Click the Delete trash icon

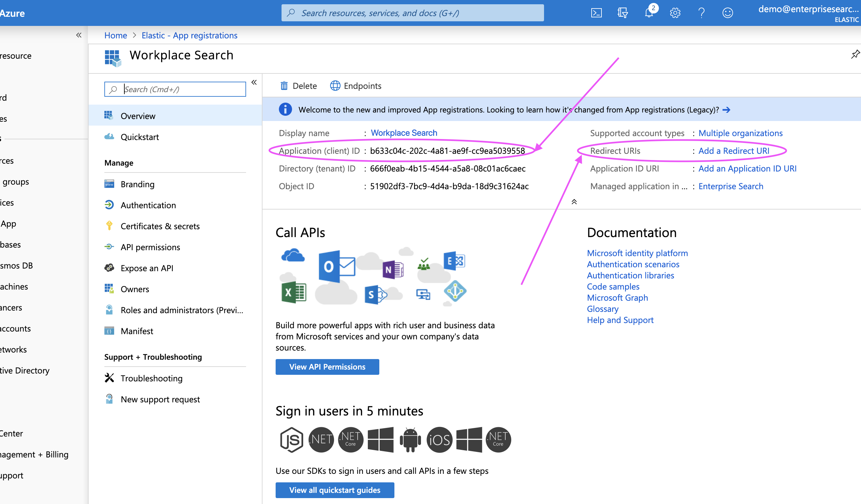(284, 86)
